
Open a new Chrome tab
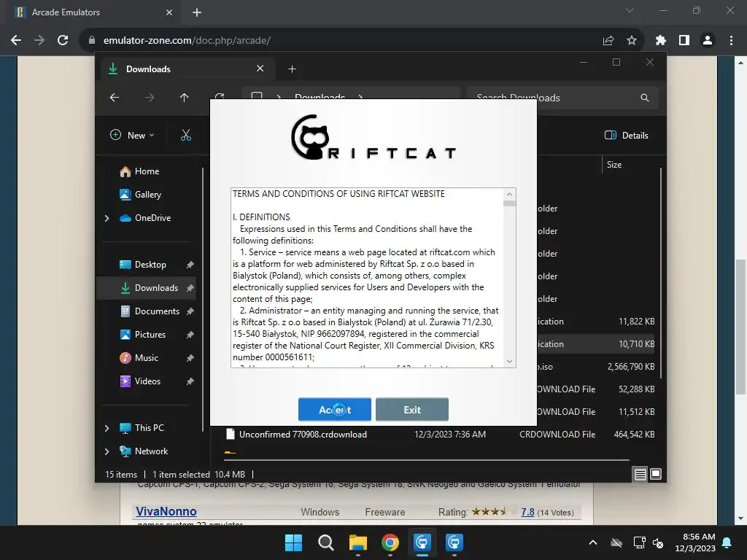[x=197, y=12]
